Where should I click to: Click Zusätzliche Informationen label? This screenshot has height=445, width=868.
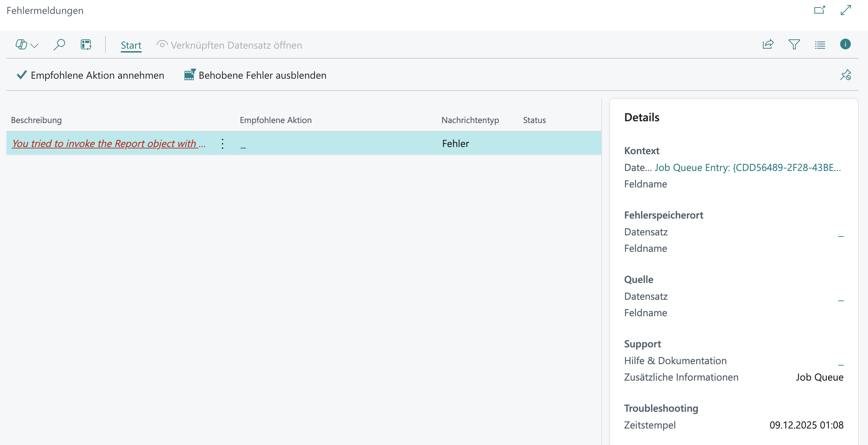681,377
